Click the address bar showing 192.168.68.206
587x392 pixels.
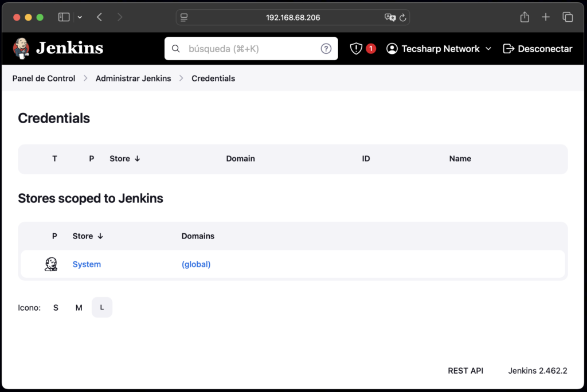(x=293, y=17)
